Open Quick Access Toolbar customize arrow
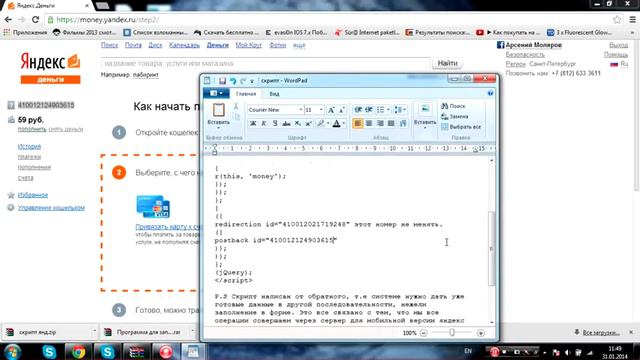Image resolution: width=640 pixels, height=360 pixels. 252,81
